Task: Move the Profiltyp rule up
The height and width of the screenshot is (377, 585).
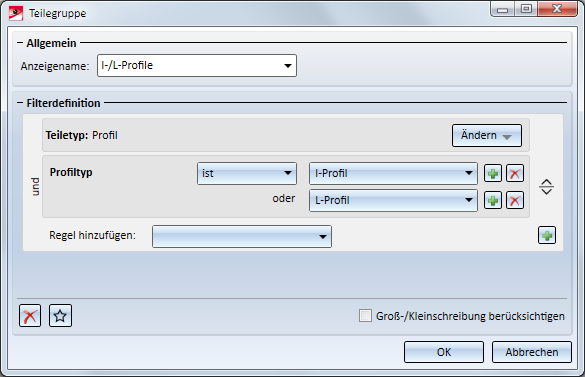Action: 547,182
